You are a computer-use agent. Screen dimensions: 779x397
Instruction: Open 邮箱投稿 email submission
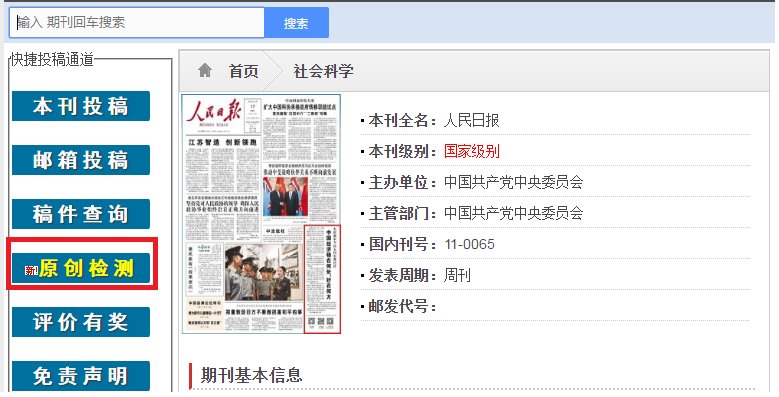click(80, 160)
